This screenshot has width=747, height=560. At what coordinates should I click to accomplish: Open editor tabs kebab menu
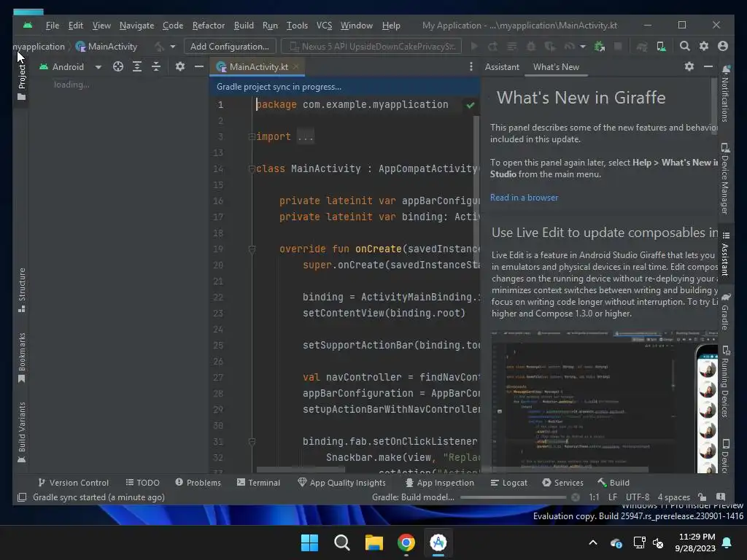471,66
